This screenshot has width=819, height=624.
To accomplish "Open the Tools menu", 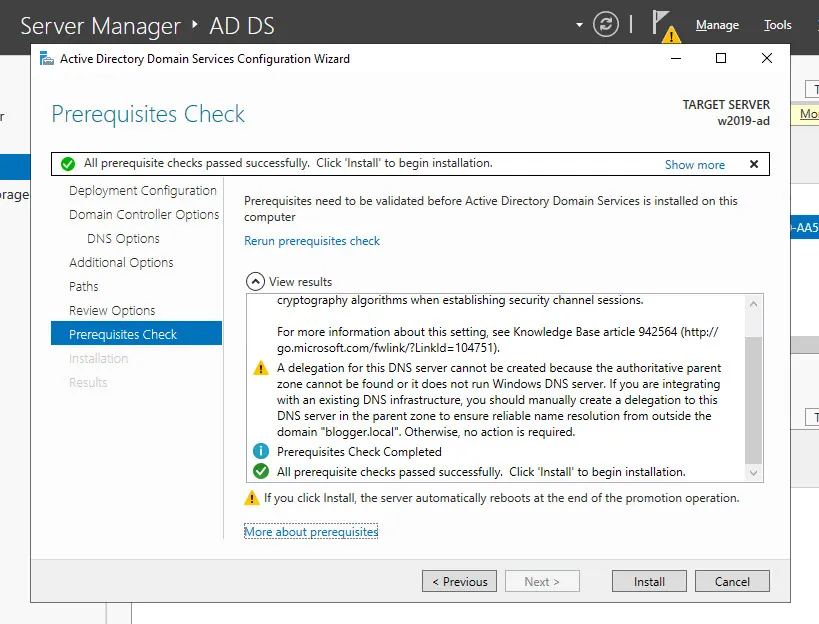I will (x=777, y=25).
